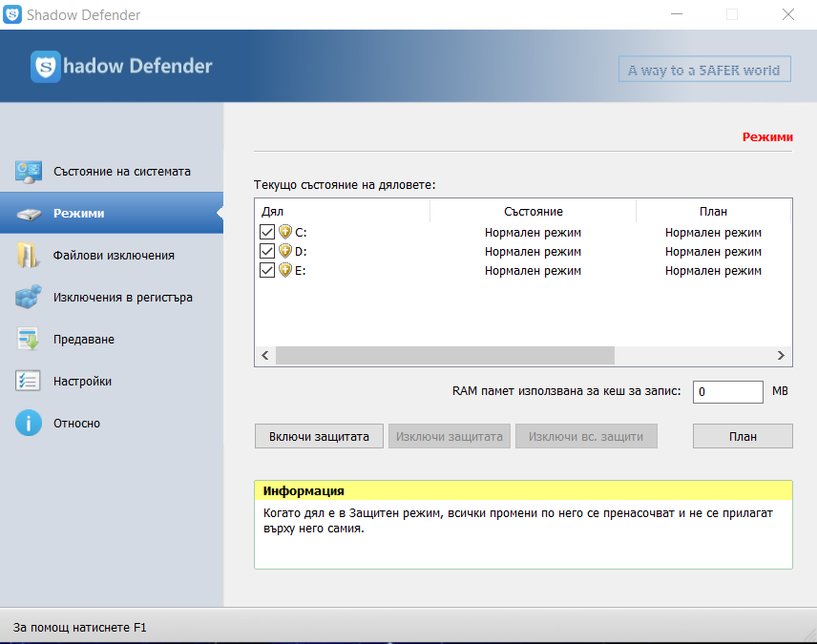Click the red Режими page heading

(x=767, y=137)
